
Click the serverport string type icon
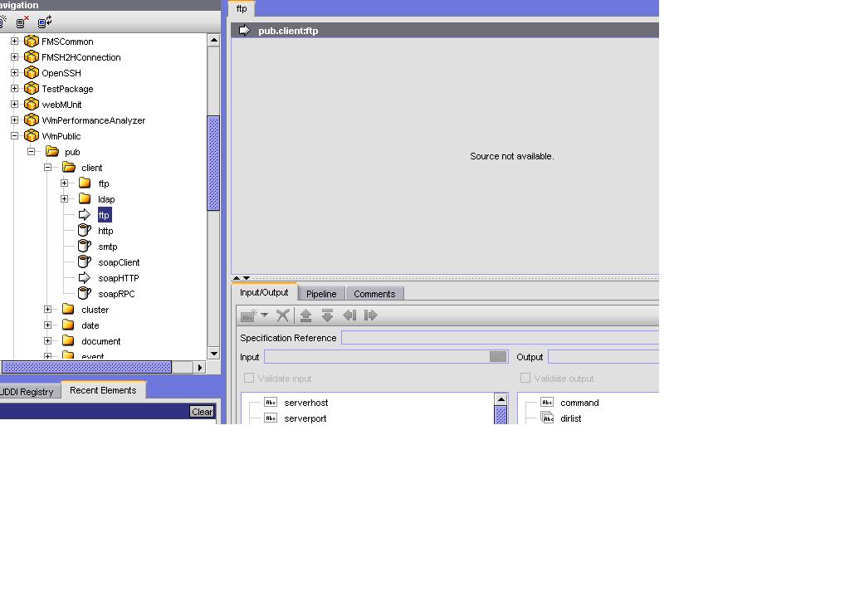coord(271,418)
